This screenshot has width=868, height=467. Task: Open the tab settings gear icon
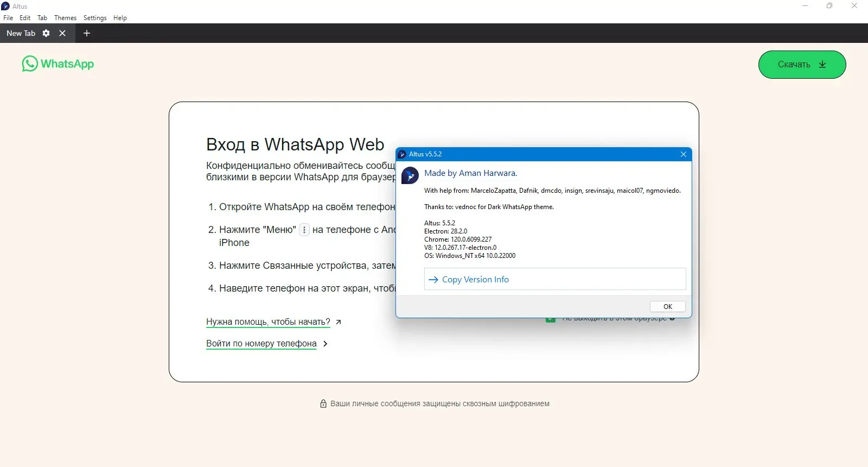tap(46, 33)
